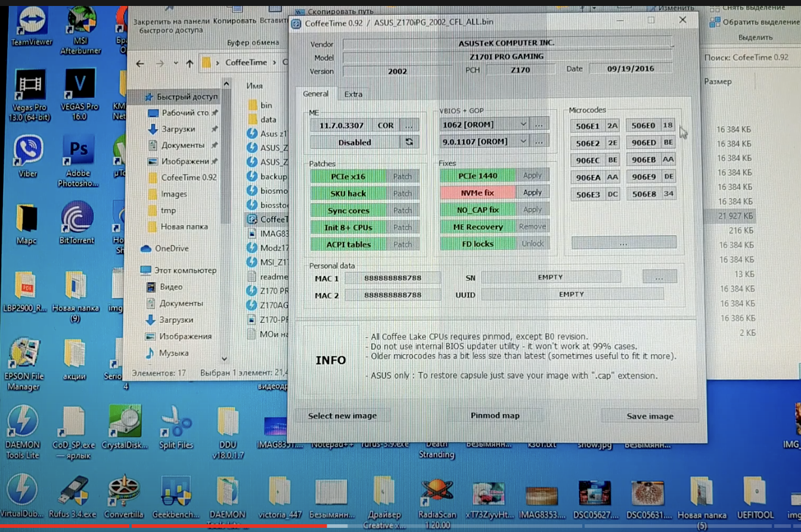Screen dimensions: 801x532
Task: Launch Rufus 3.4.exe from the desktop
Action: click(x=74, y=497)
